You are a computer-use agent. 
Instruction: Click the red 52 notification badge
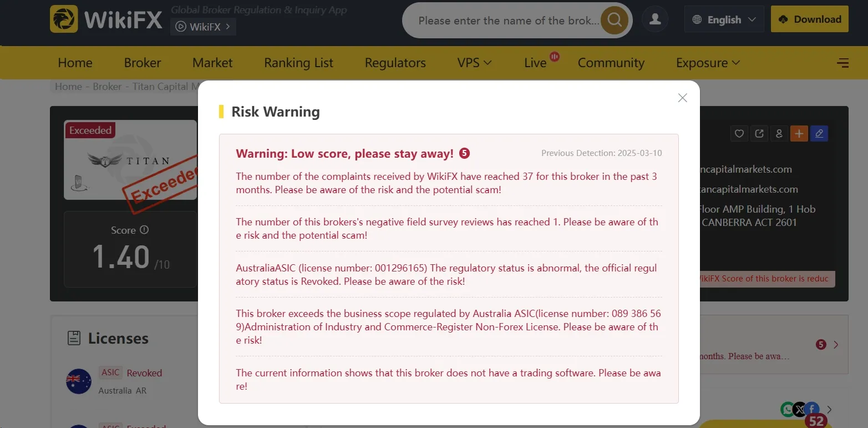click(816, 421)
